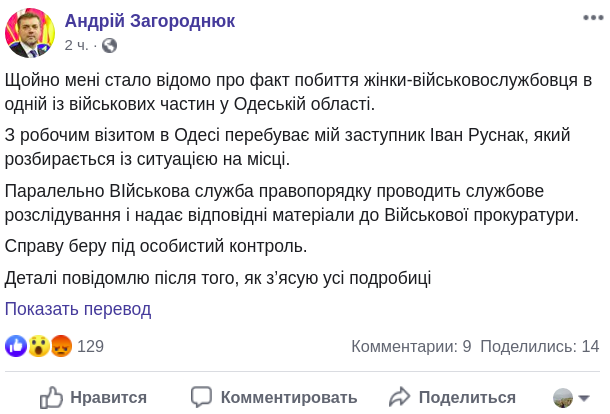Viewport: 610px width, 414px height.
Task: Click the author's profile picture
Action: (x=30, y=32)
